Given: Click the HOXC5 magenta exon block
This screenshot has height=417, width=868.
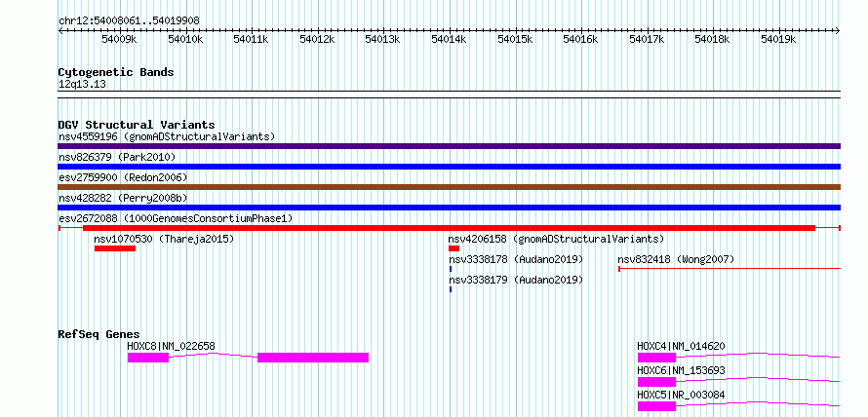Looking at the screenshot, I should pyautogui.click(x=656, y=406).
